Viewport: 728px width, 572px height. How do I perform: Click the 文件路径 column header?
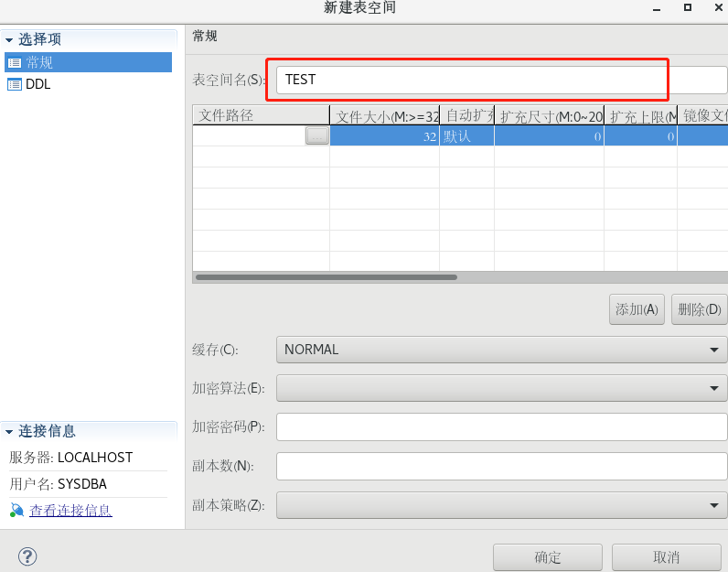coord(261,115)
